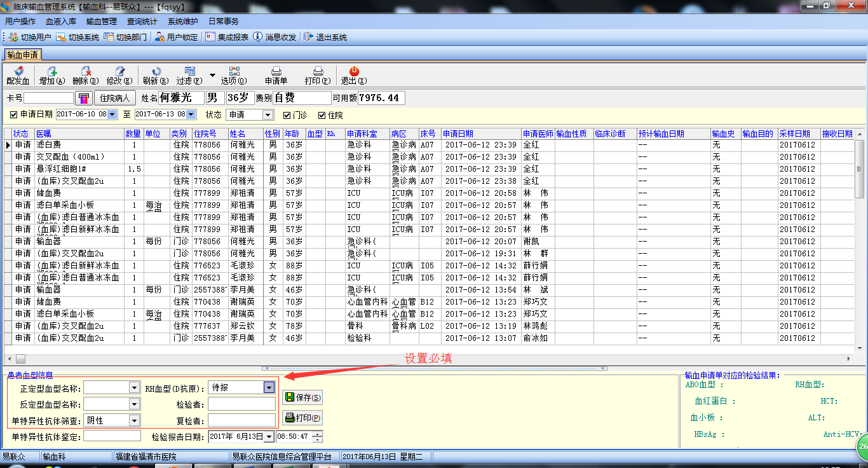868x468 pixels.
Task: Open the 系统维护 menu
Action: coord(183,21)
